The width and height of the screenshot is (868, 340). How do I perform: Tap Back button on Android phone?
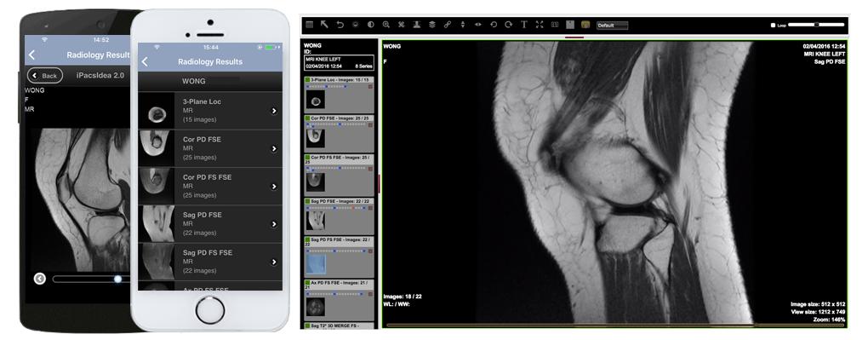pos(45,76)
